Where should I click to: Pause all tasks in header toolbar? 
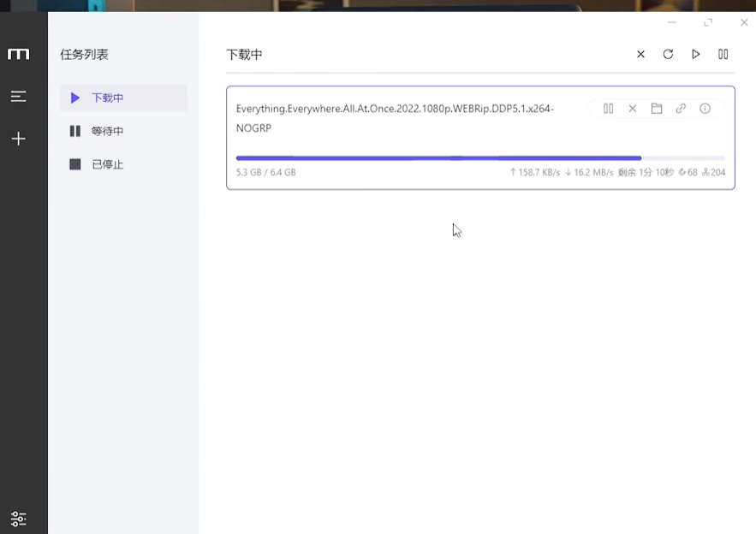tap(723, 54)
